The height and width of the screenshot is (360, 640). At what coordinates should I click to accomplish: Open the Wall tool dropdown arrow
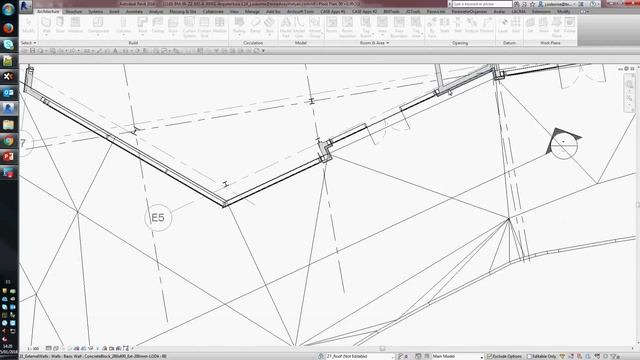[x=46, y=36]
